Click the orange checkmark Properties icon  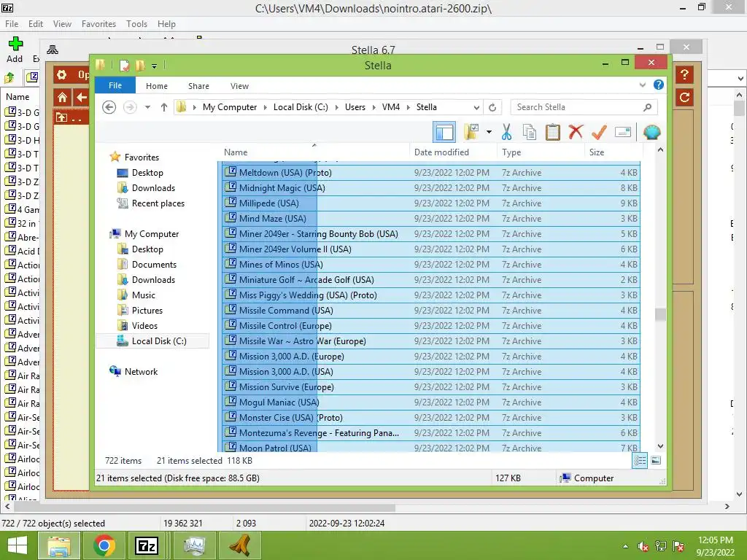point(599,132)
